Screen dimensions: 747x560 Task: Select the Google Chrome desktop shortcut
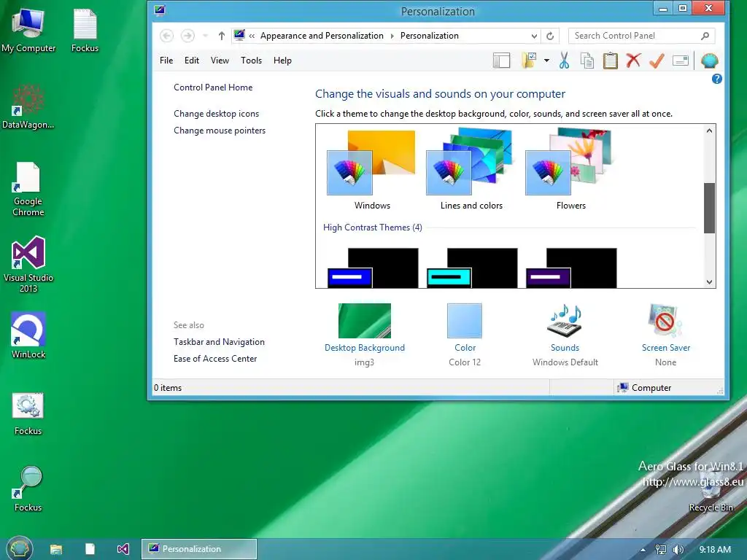(x=28, y=190)
